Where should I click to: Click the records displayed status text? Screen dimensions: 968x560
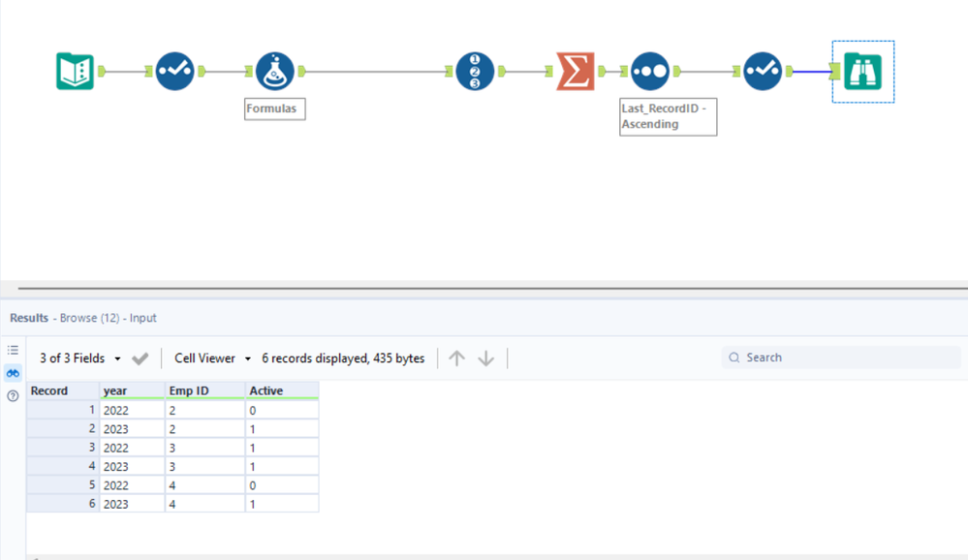343,358
